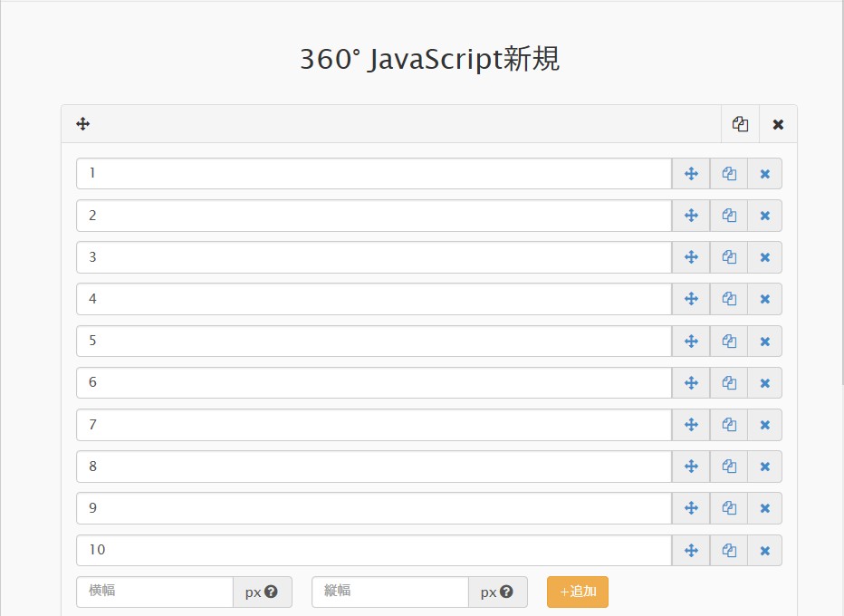Click move handle for row 3
This screenshot has height=616, width=844.
(x=691, y=257)
